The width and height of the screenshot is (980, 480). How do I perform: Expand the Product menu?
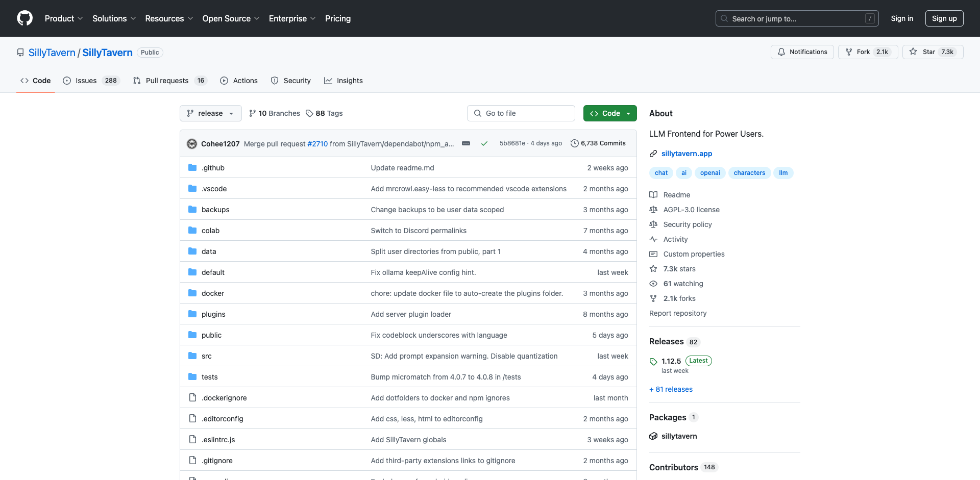pos(64,18)
